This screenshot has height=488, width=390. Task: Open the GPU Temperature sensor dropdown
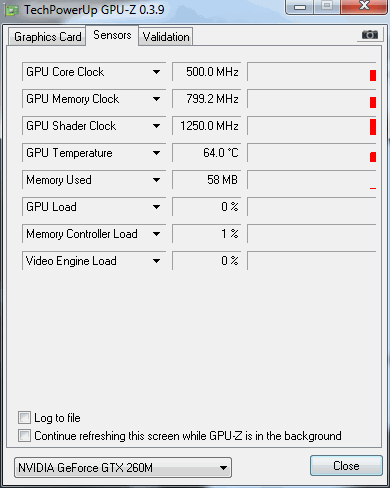click(156, 153)
